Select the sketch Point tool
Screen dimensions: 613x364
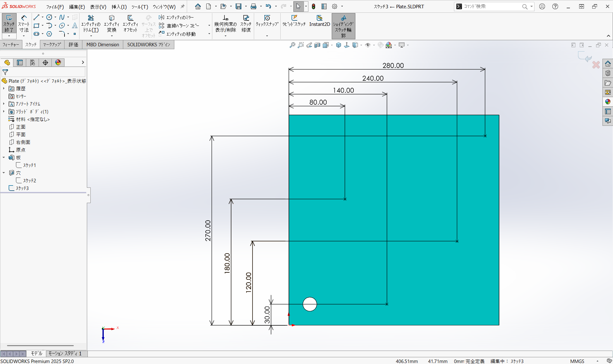(75, 34)
